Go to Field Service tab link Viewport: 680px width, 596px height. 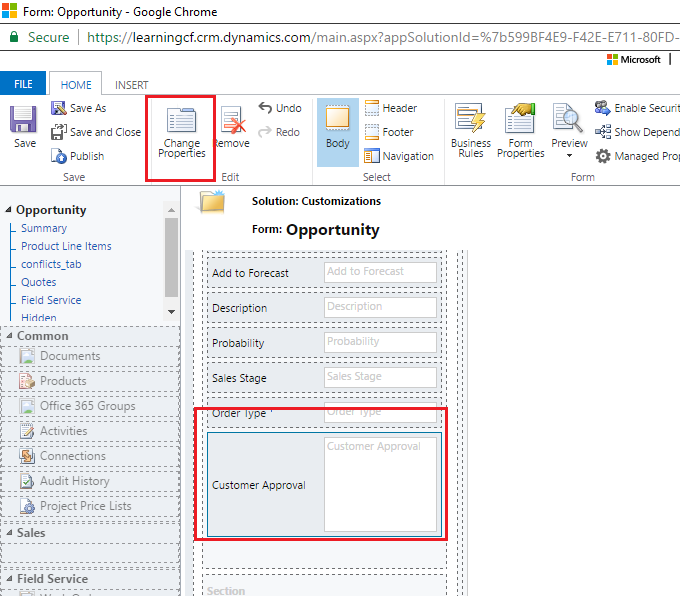51,300
